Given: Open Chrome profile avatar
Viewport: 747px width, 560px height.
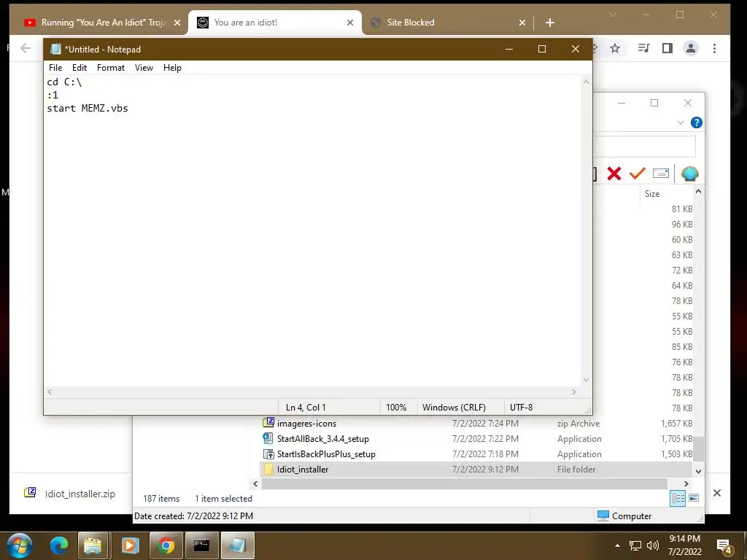Looking at the screenshot, I should pos(691,48).
